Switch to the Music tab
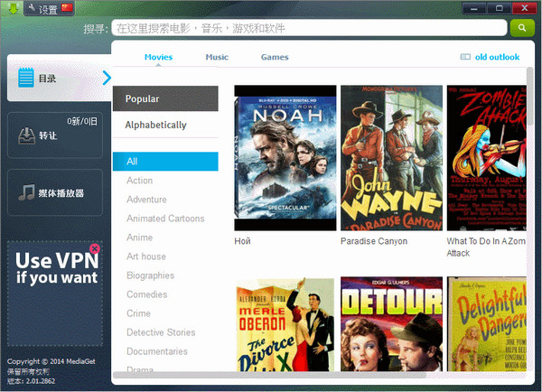542x392 pixels. pos(217,57)
